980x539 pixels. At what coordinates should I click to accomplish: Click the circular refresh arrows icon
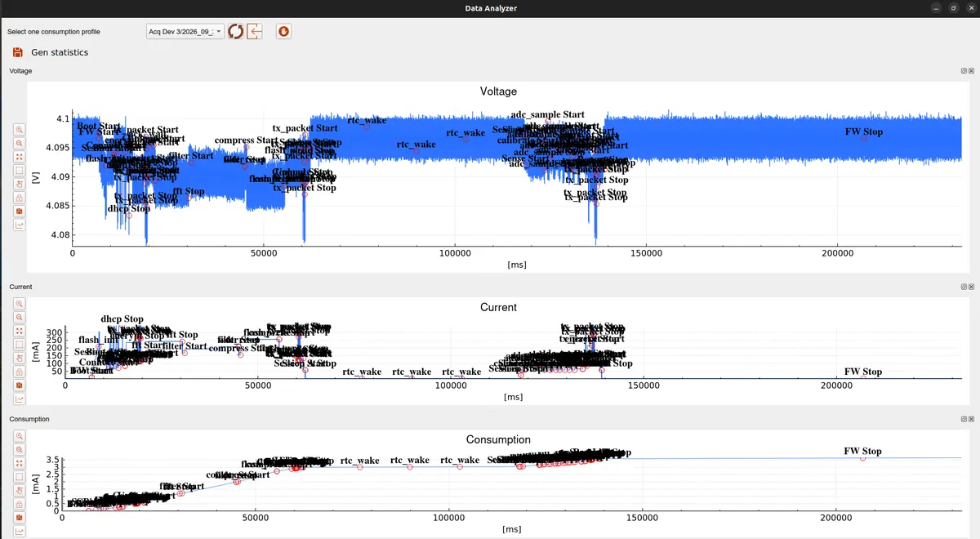235,31
